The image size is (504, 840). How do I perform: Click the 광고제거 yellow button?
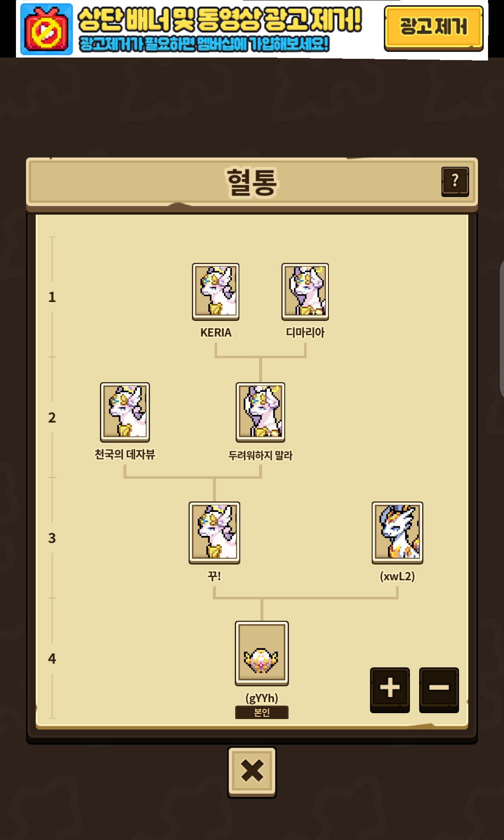(x=433, y=28)
